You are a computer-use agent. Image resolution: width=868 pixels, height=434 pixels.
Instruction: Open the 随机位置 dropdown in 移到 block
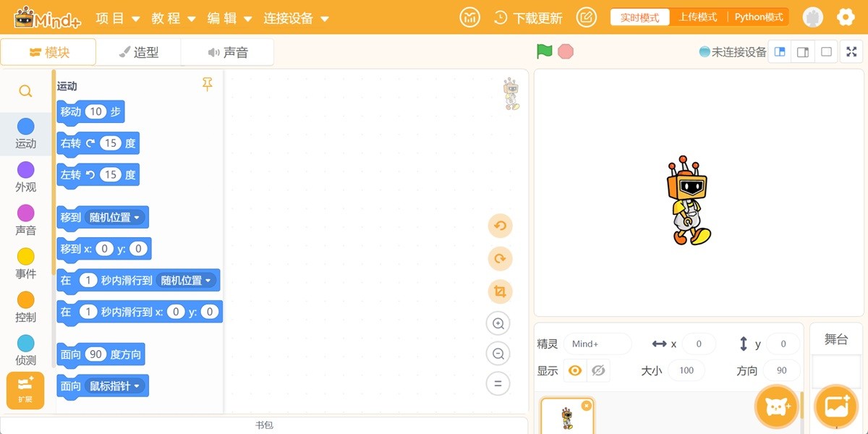[x=123, y=217]
